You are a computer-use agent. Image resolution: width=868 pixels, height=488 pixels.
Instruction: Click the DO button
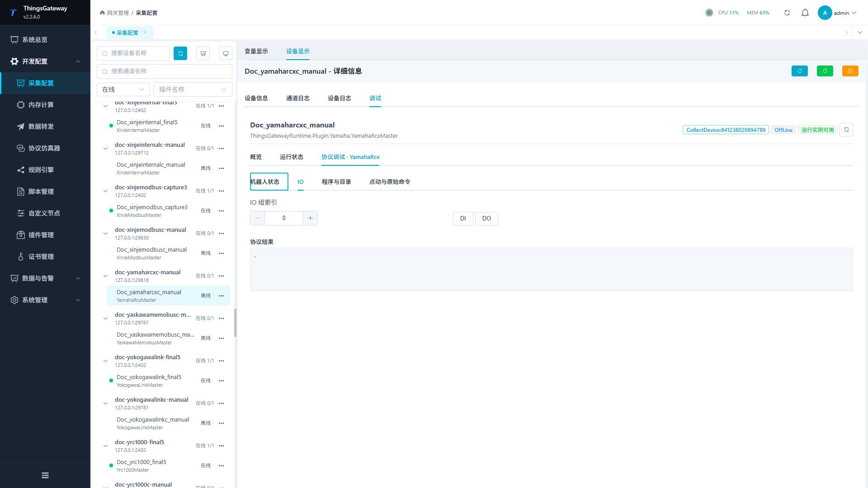pyautogui.click(x=486, y=219)
